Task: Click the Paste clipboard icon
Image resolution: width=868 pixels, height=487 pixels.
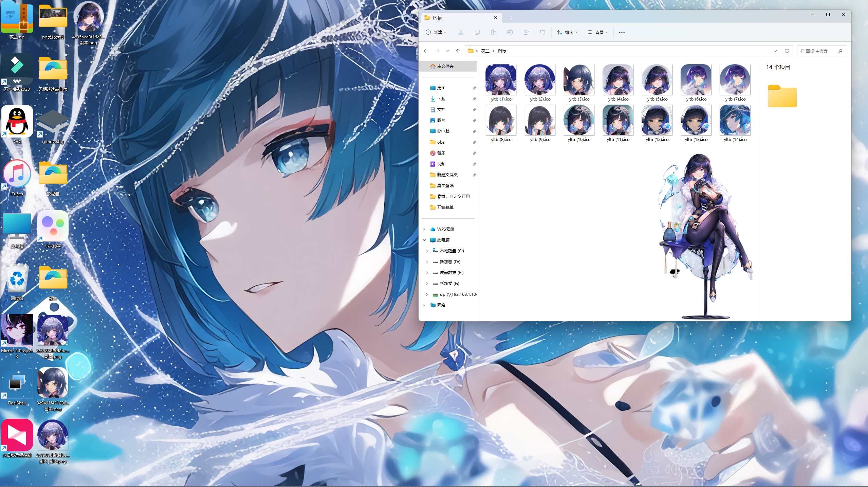Action: 493,32
